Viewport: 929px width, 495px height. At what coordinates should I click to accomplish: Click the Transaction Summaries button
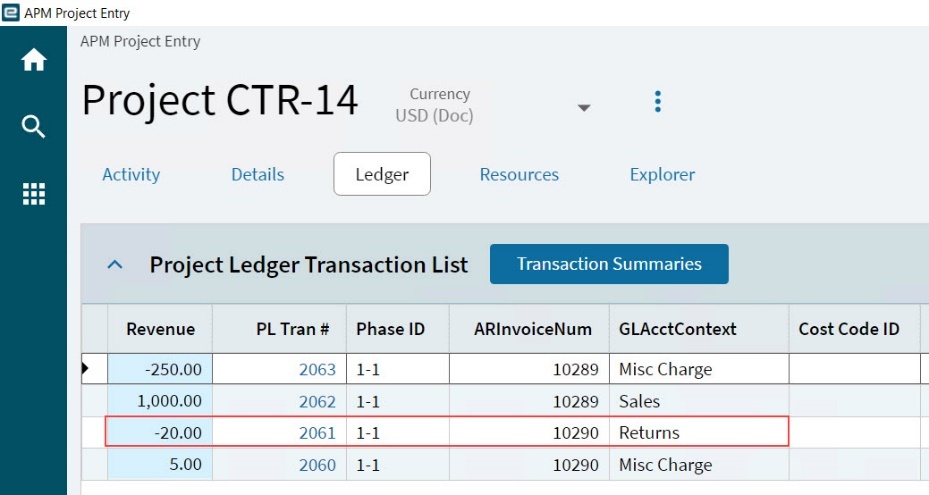click(x=609, y=264)
